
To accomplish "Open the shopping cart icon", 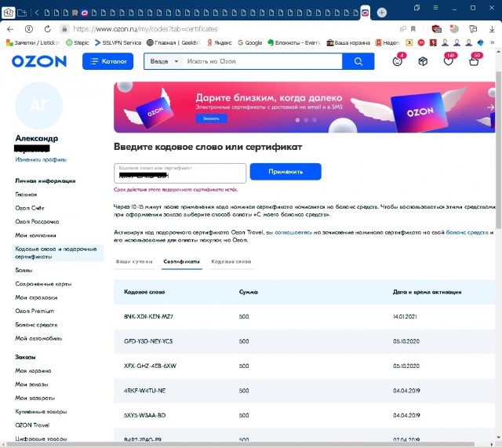I will [x=475, y=62].
